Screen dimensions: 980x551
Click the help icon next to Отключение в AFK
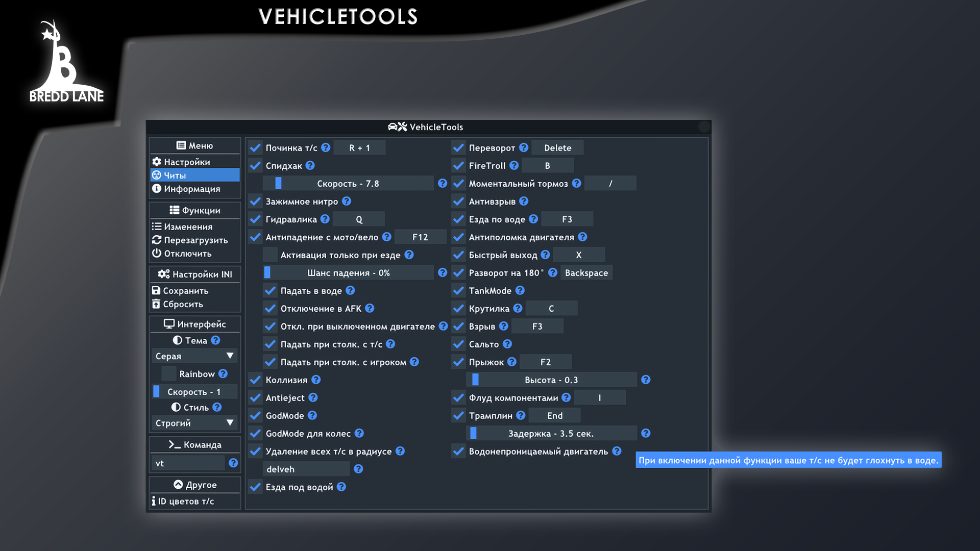pos(370,308)
